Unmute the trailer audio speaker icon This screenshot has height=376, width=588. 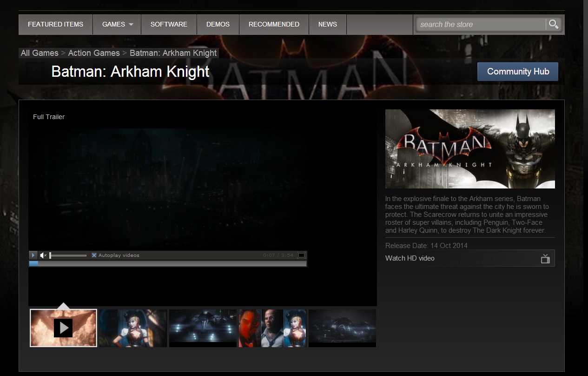[43, 255]
